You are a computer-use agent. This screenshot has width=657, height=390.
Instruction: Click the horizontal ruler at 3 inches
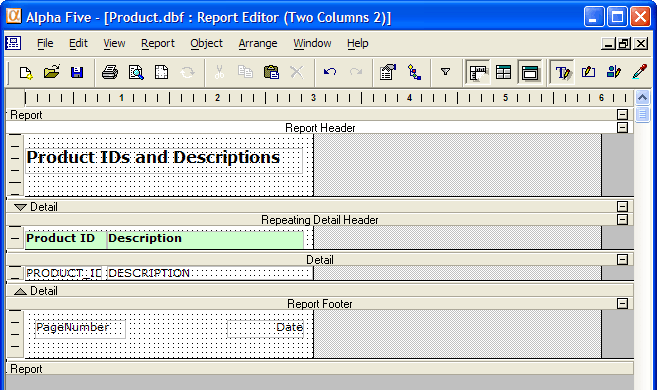[x=313, y=98]
